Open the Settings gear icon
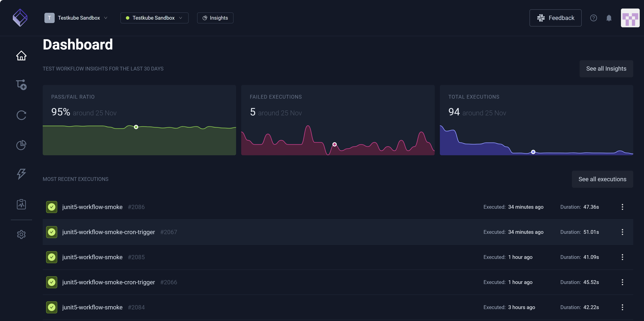The height and width of the screenshot is (321, 644). (x=21, y=234)
